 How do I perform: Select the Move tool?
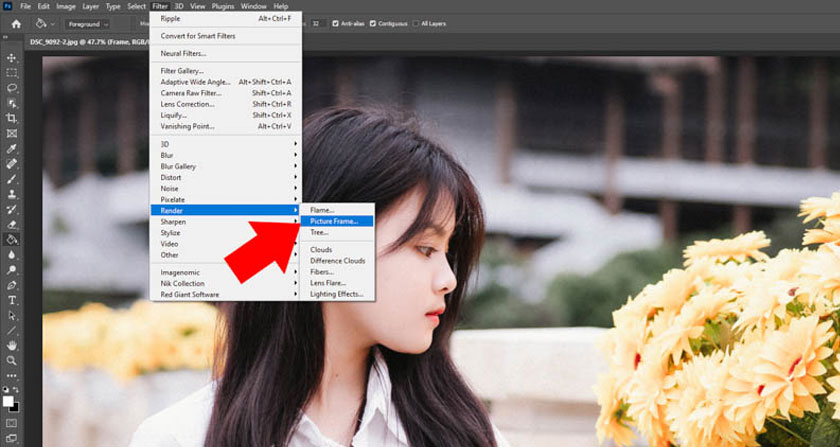(x=12, y=58)
